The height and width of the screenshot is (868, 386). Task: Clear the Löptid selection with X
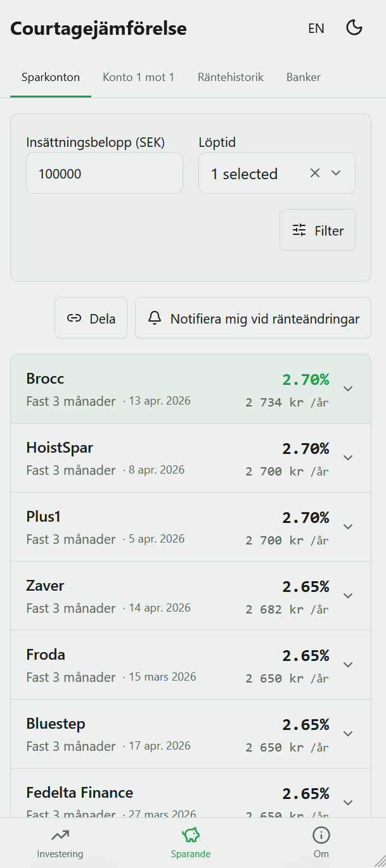click(315, 173)
